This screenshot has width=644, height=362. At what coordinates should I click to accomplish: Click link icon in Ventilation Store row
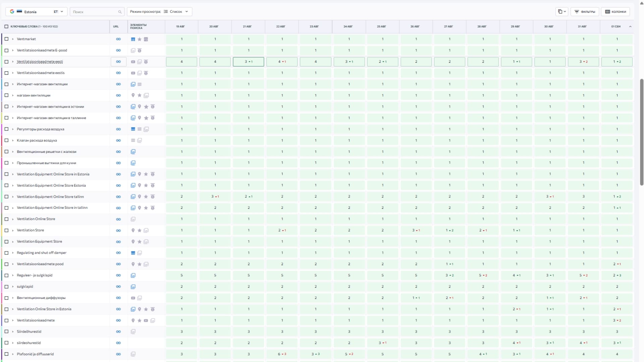pos(118,231)
